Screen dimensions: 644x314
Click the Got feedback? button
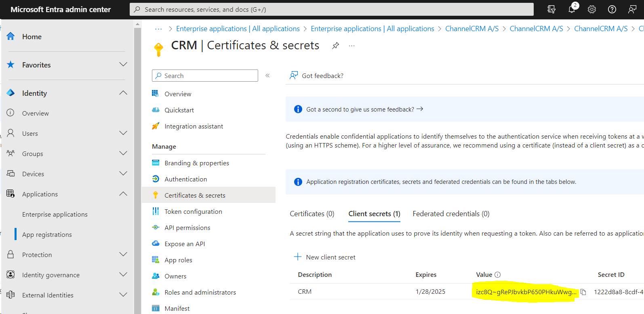(x=317, y=76)
